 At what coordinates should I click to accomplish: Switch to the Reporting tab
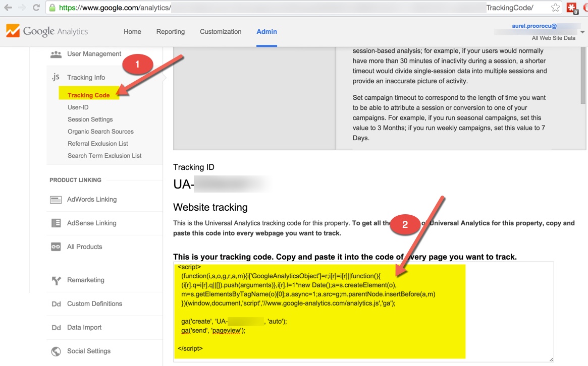point(171,31)
